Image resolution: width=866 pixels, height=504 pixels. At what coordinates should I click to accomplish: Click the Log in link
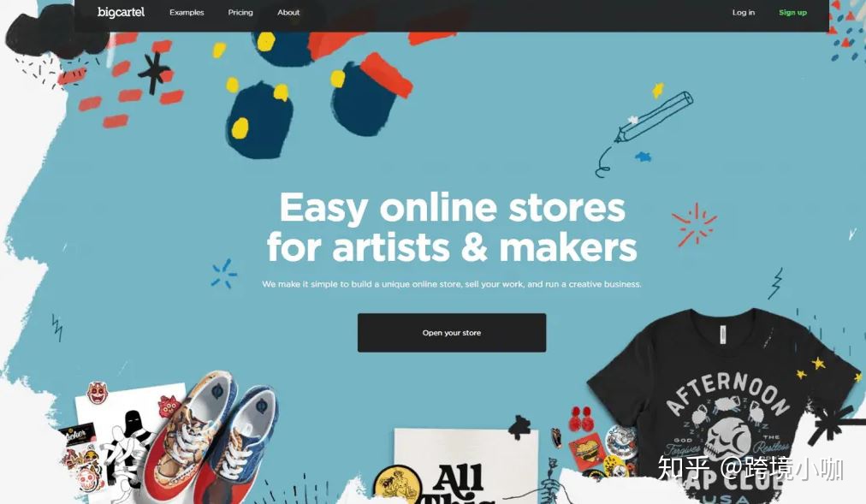[744, 12]
